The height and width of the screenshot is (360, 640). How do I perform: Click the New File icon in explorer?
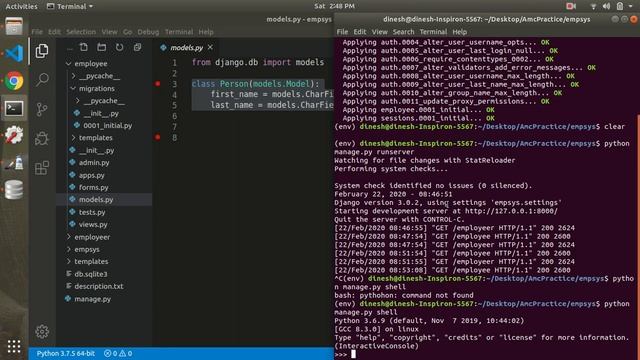84,47
